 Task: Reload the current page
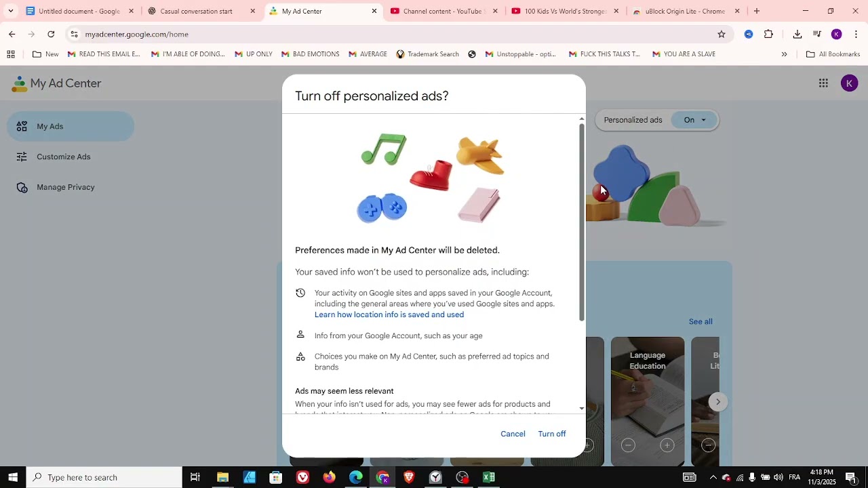coord(51,34)
